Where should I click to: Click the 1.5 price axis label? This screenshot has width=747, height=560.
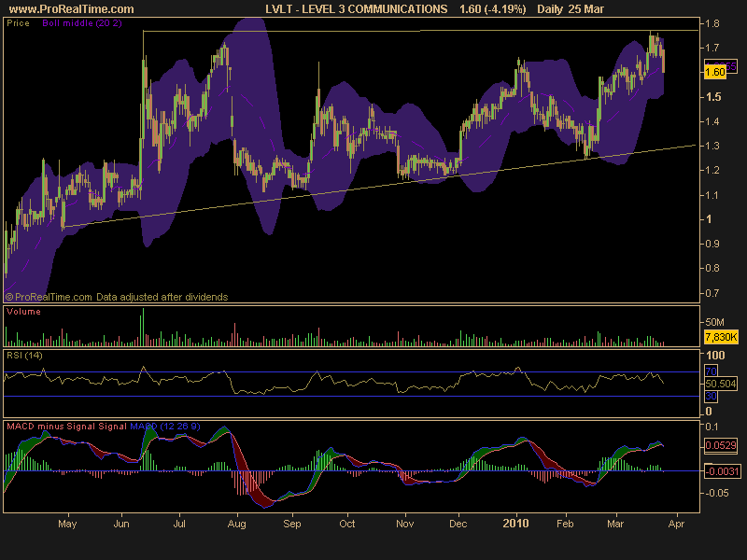tap(713, 97)
